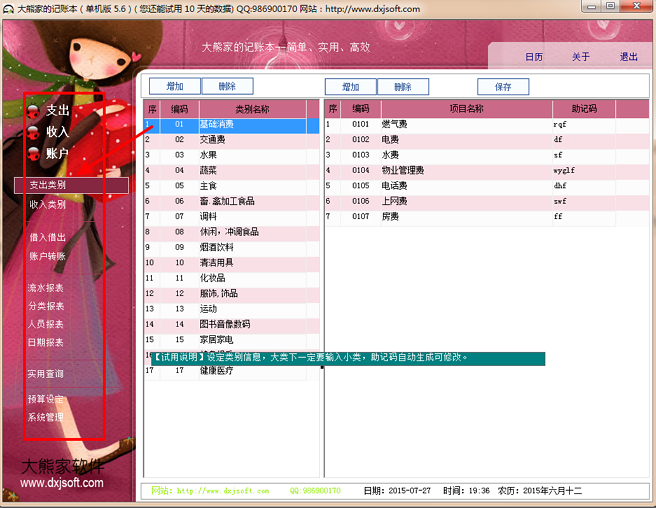656x508 pixels.
Task: Select the 物业管理费 project row
Action: (487, 170)
